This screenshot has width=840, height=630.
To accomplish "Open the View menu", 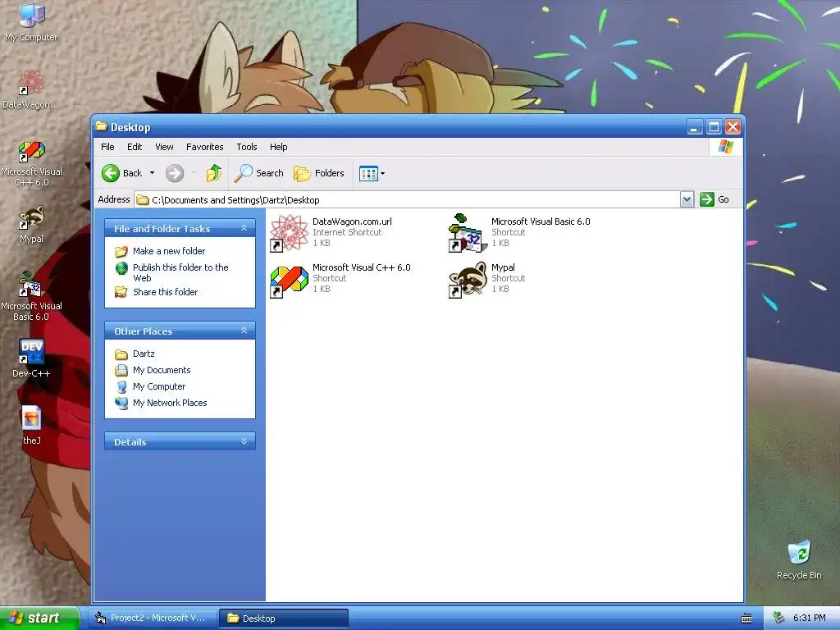I will [164, 147].
